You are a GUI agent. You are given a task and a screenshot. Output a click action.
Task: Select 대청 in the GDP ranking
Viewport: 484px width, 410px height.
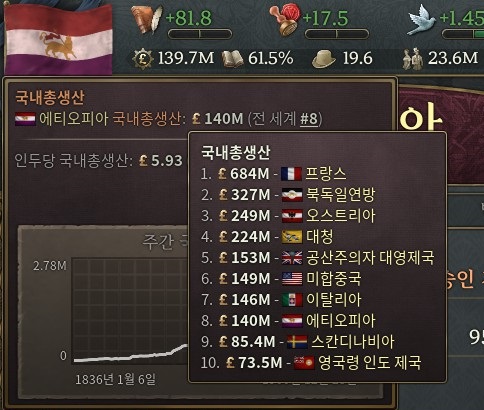319,237
